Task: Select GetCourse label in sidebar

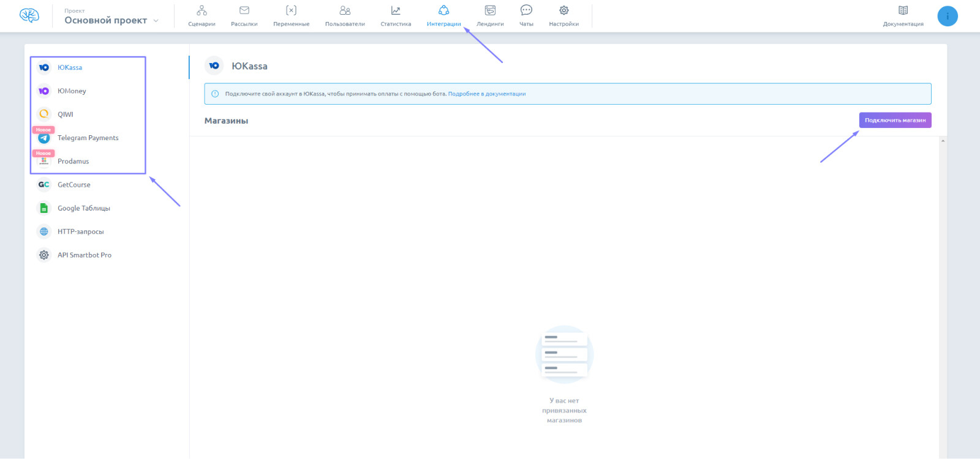Action: 74,185
